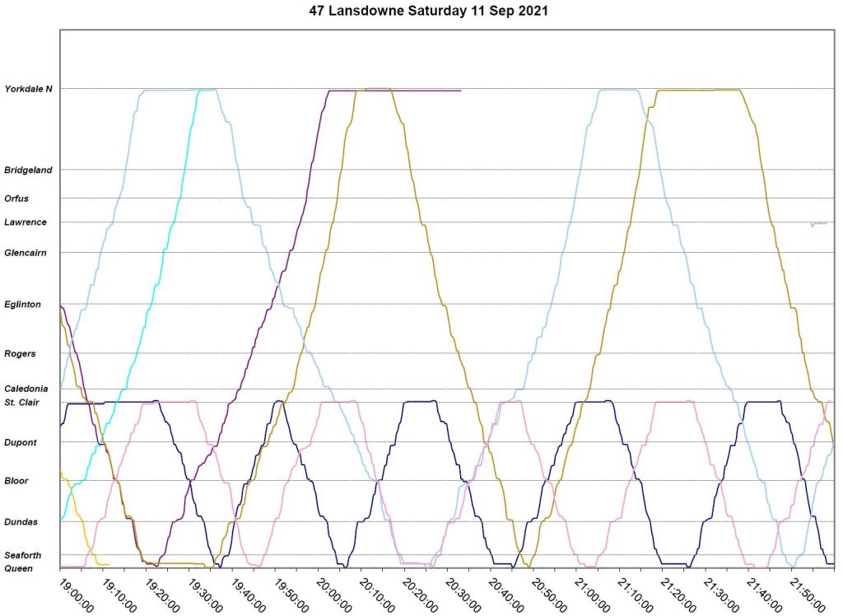The width and height of the screenshot is (843, 616).
Task: Click the Queen stop label
Action: [19, 568]
